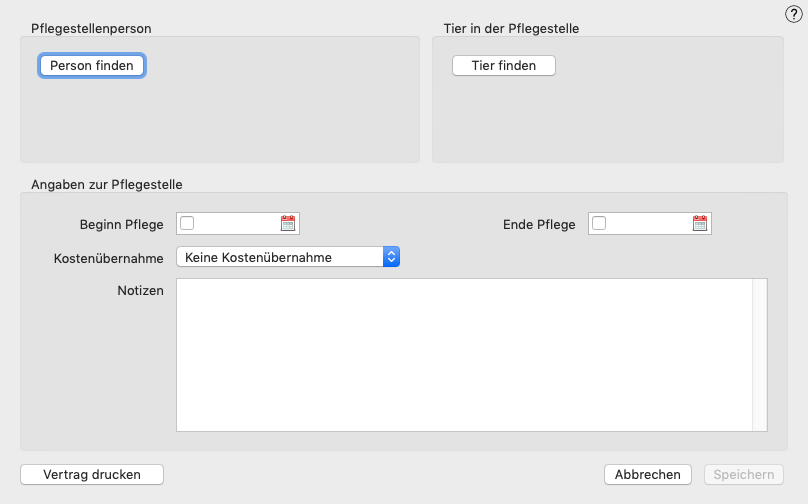The width and height of the screenshot is (808, 504).
Task: Click the Pflegestellenperson group heading
Action: (91, 28)
